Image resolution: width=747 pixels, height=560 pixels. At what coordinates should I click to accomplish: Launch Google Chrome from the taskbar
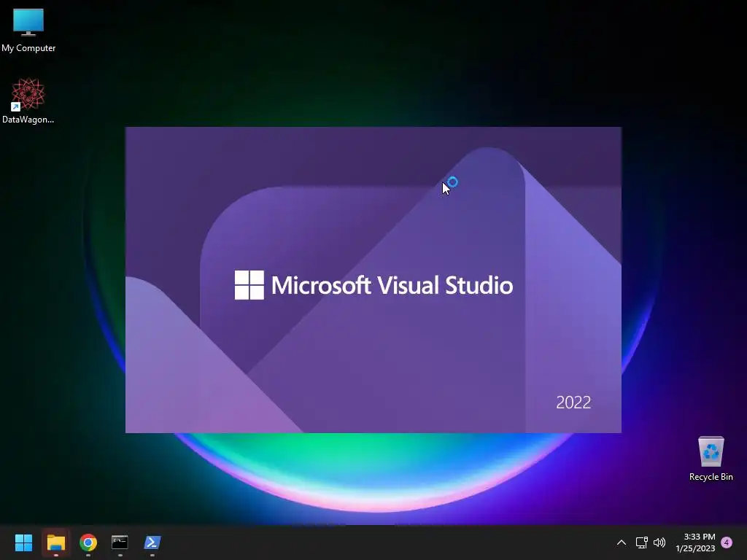[x=88, y=542]
